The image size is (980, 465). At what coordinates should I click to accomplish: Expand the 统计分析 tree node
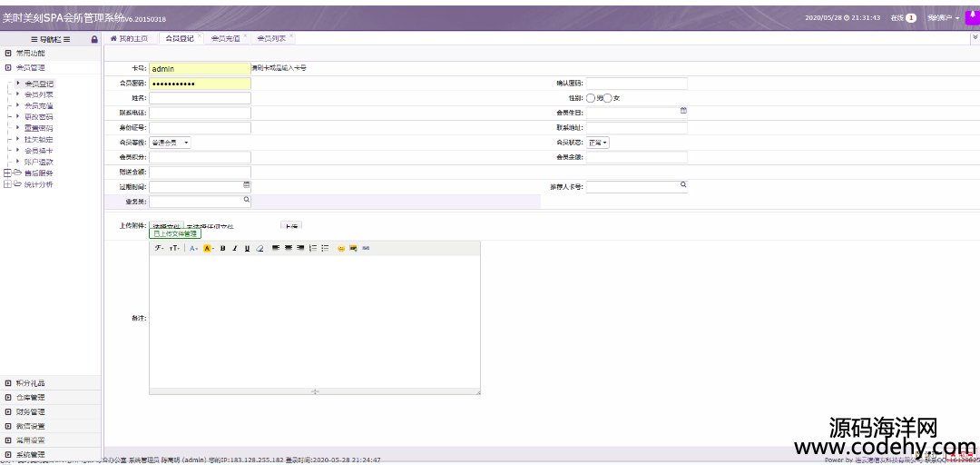coord(8,184)
